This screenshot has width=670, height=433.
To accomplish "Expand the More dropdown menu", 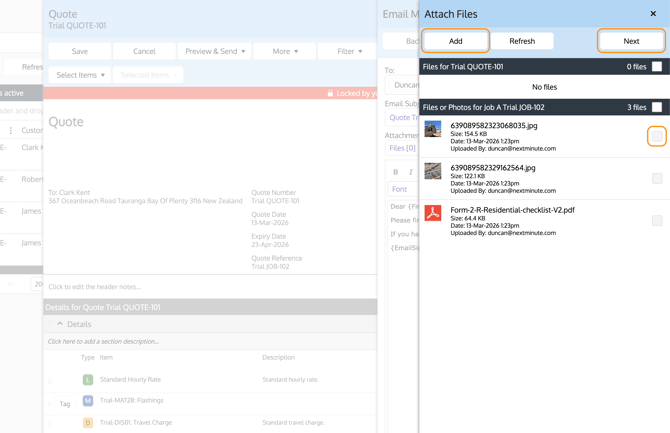I will [285, 51].
